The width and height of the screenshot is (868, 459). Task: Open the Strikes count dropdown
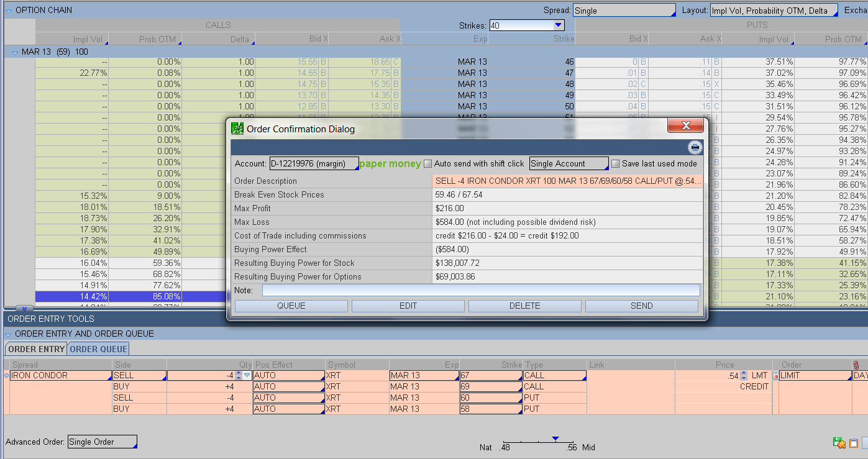(557, 25)
